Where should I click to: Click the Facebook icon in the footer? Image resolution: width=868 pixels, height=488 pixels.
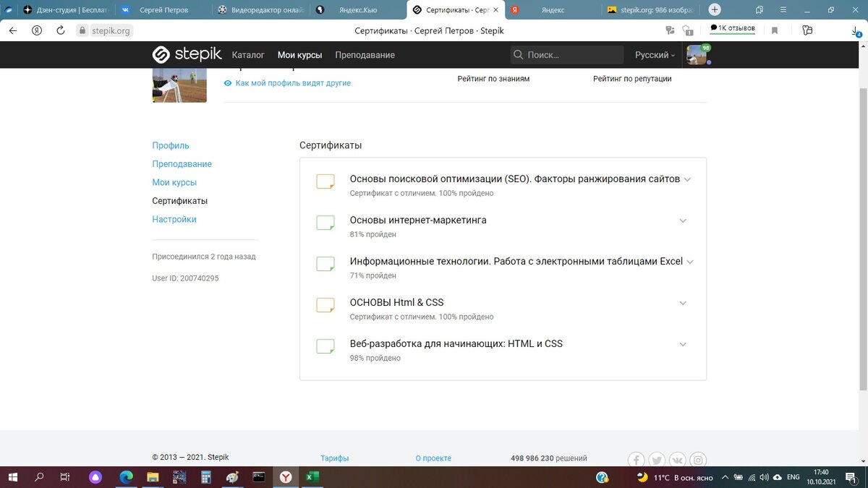tap(636, 459)
